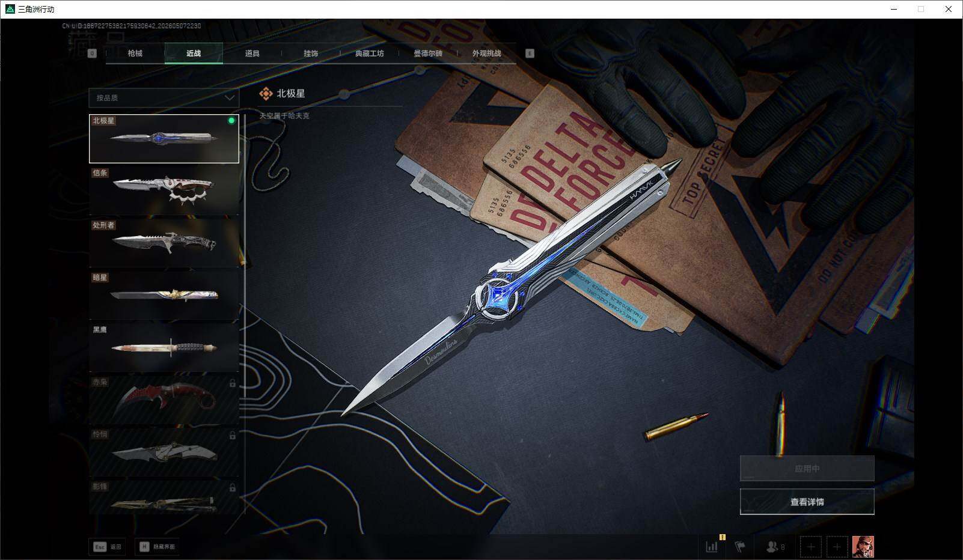The height and width of the screenshot is (560, 963).
Task: Open the 道具 tab
Action: pos(252,53)
